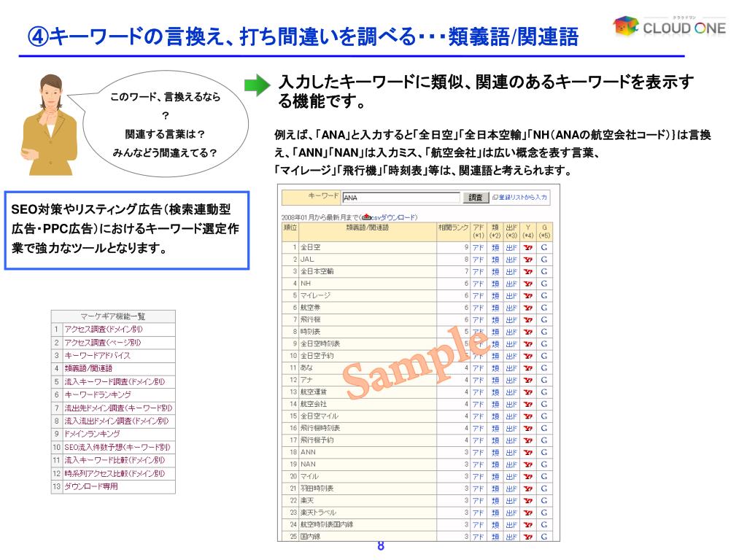Click the 出ド link in the 航空券 row
747x560 pixels.
[x=511, y=308]
